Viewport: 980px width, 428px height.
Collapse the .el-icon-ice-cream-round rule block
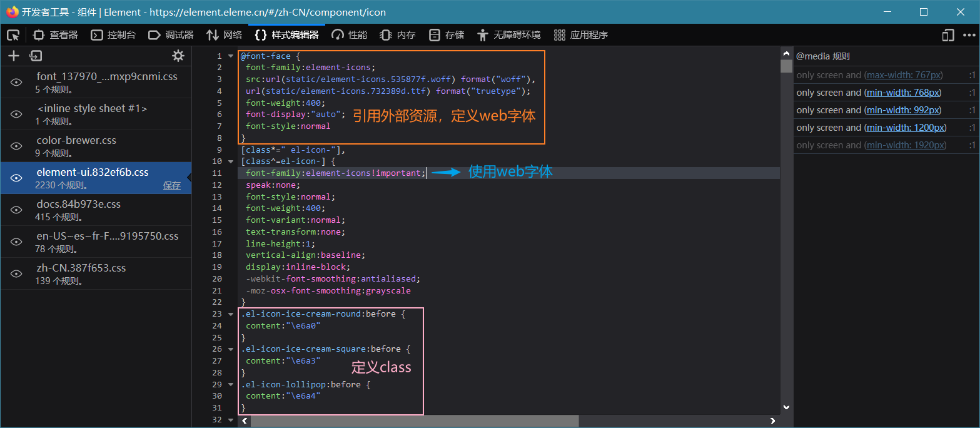tap(231, 314)
